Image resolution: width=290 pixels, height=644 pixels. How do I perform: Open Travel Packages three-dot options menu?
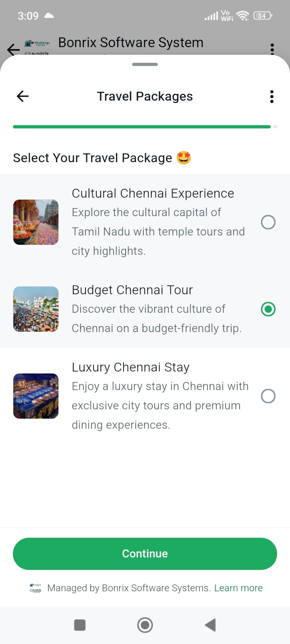(x=272, y=97)
